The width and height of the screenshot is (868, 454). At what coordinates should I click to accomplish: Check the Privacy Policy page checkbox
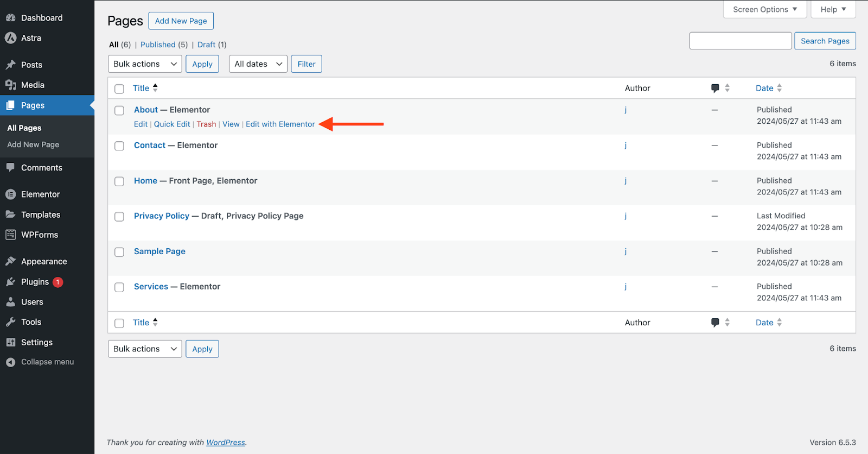(119, 217)
